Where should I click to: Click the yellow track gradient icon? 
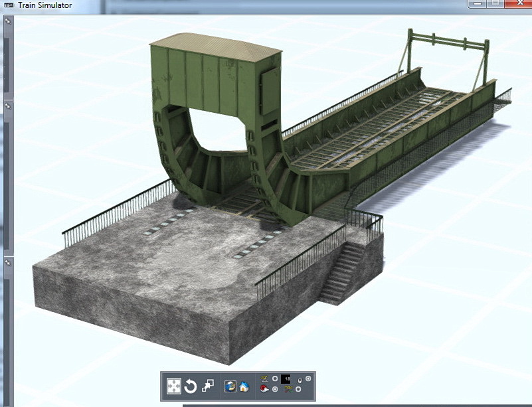coord(287,389)
